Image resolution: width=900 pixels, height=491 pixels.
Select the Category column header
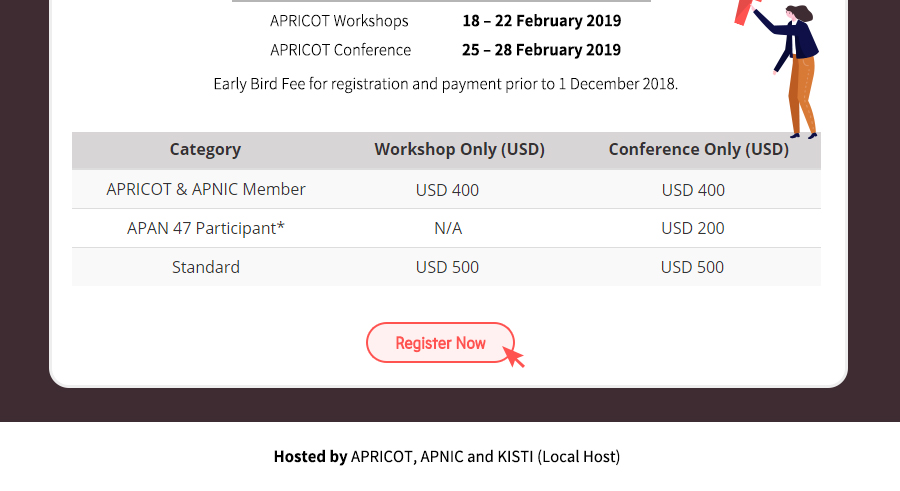click(205, 149)
